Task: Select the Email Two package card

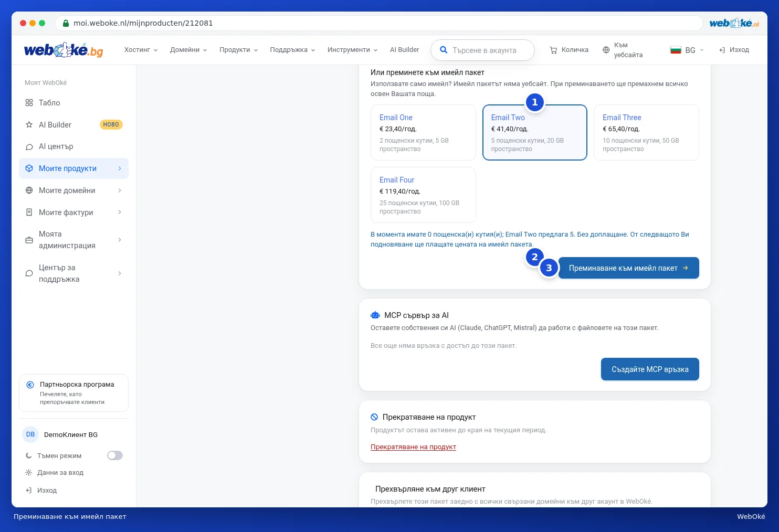Action: pos(535,132)
